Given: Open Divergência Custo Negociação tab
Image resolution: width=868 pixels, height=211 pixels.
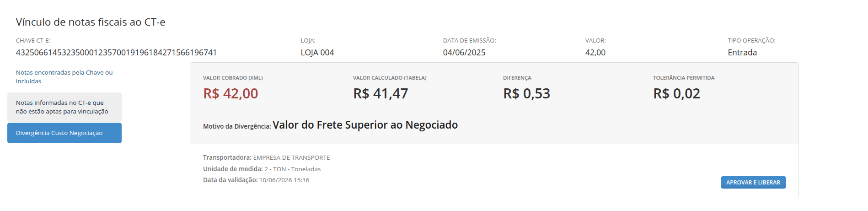Looking at the screenshot, I should pyautogui.click(x=64, y=133).
